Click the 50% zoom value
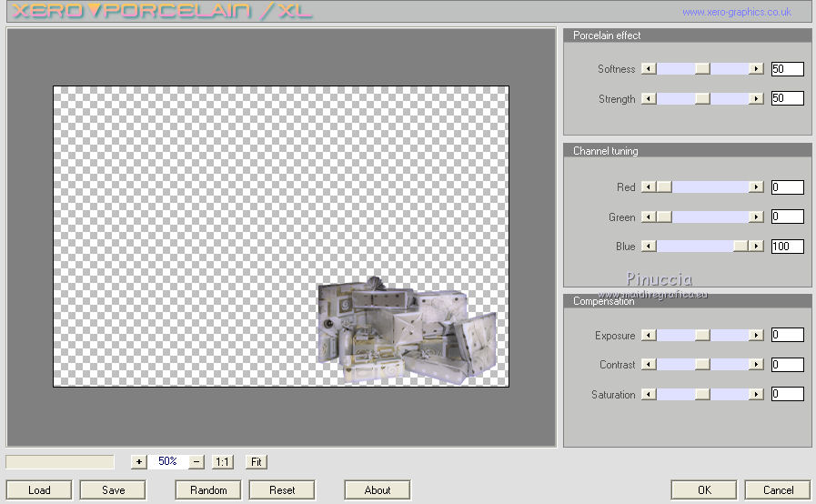 click(167, 461)
